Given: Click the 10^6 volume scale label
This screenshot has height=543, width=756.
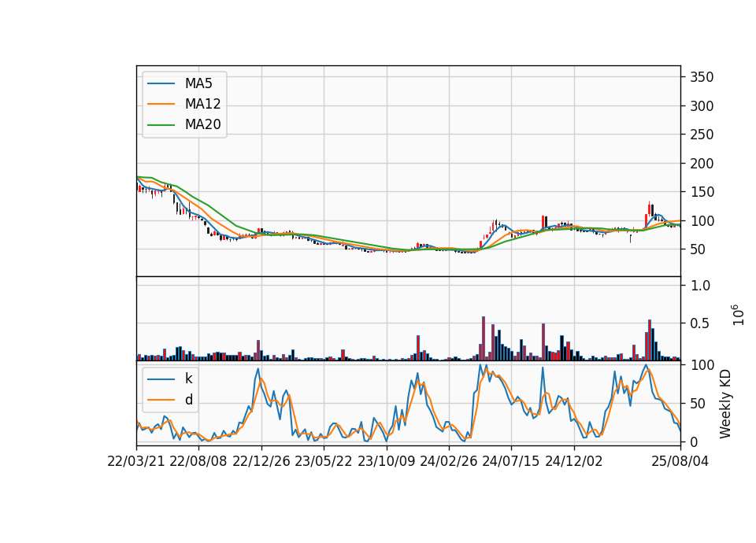Looking at the screenshot, I should tap(738, 315).
